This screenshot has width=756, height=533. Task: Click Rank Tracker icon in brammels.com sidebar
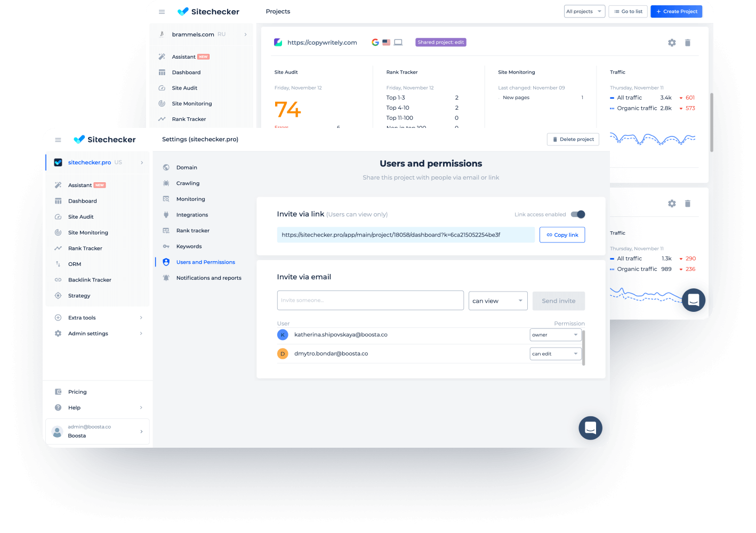[162, 119]
